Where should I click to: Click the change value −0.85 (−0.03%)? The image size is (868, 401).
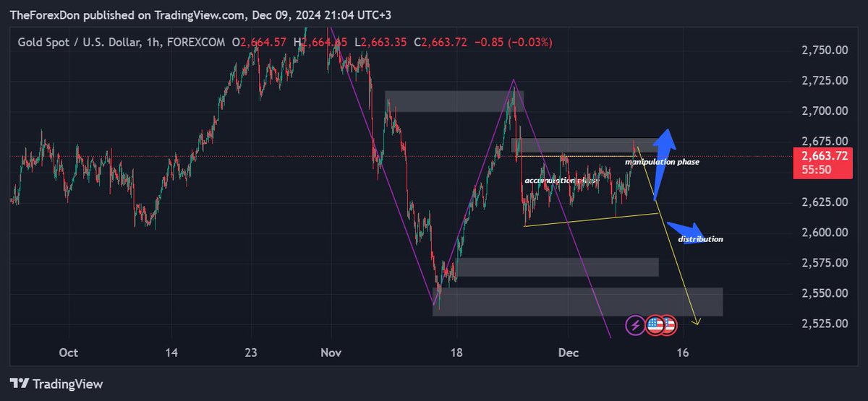pyautogui.click(x=513, y=43)
